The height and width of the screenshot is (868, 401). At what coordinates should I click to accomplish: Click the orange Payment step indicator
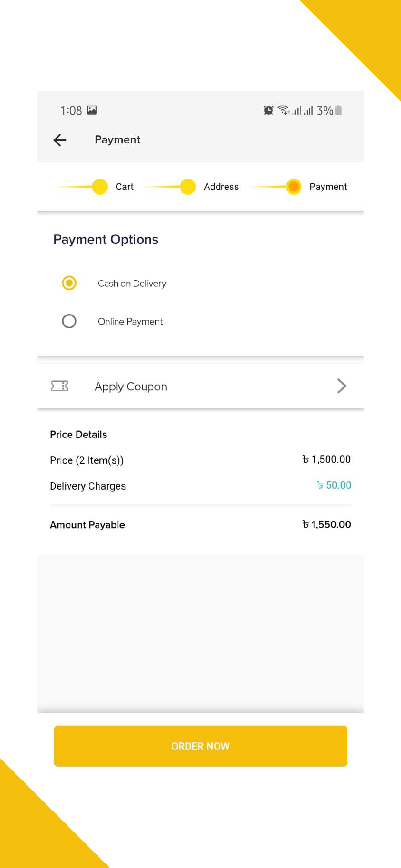293,187
